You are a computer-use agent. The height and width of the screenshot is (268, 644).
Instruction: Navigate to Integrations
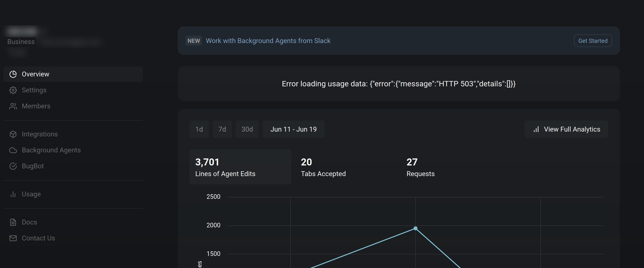[73, 134]
